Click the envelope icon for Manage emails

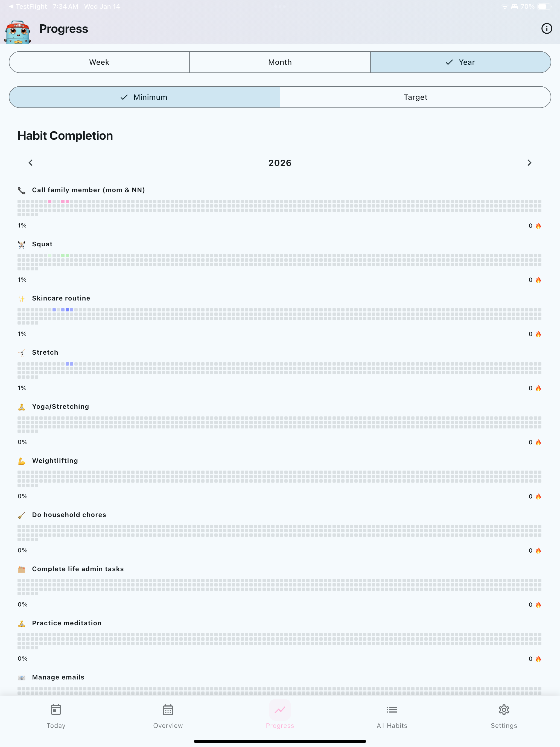click(x=22, y=678)
